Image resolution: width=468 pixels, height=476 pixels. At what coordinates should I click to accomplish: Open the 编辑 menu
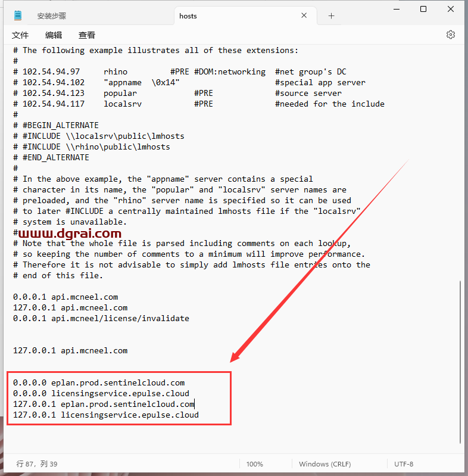point(54,35)
